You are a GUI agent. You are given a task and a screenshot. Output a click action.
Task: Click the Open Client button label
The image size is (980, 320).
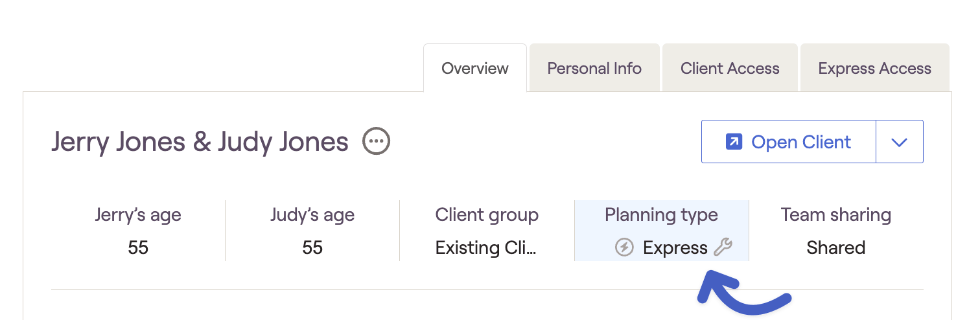point(801,142)
